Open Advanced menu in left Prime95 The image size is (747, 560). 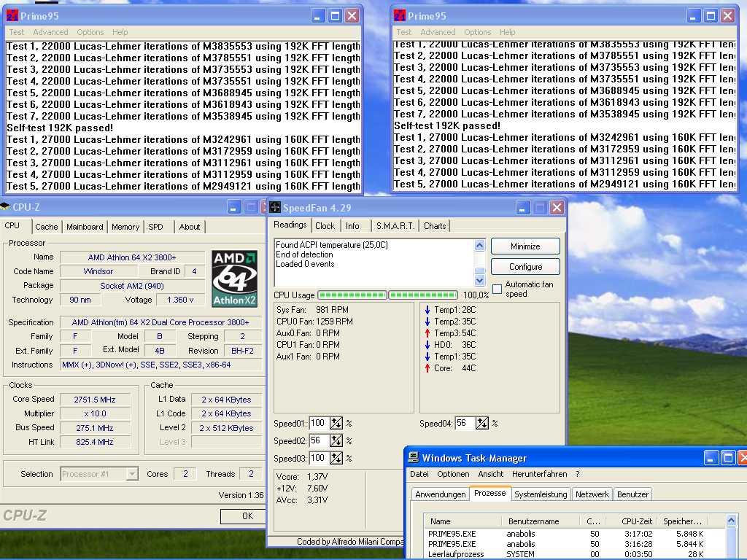point(50,32)
